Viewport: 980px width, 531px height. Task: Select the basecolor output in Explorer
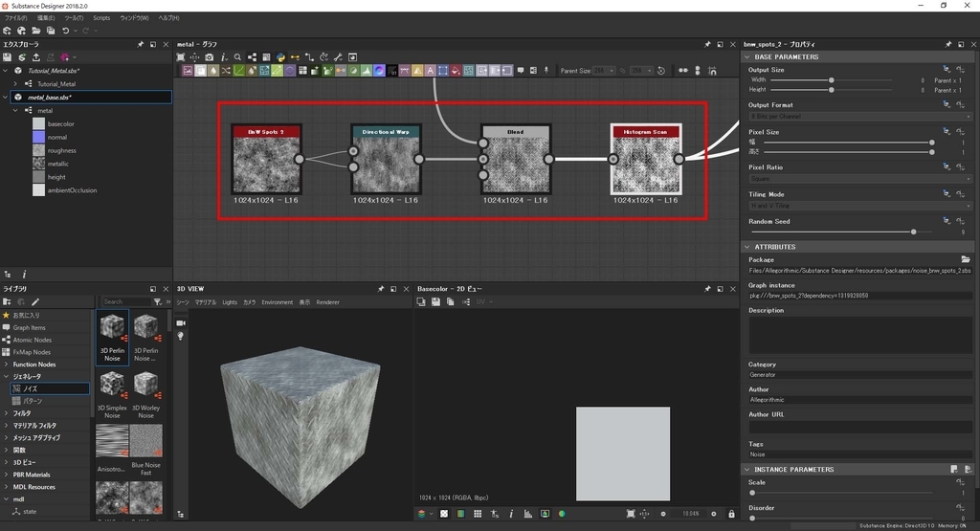click(60, 123)
